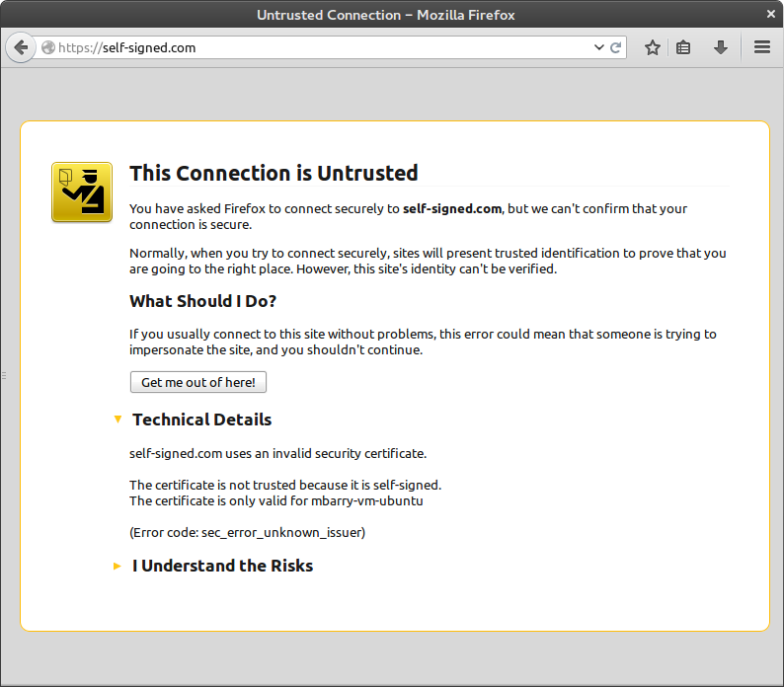Open the URL history dropdown arrow
784x687 pixels.
tap(599, 47)
